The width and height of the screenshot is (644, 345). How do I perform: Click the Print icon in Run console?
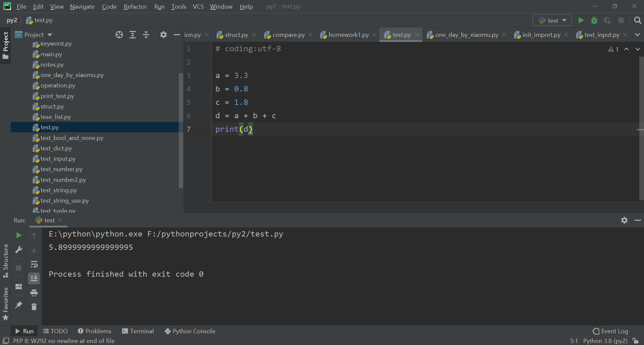[34, 293]
